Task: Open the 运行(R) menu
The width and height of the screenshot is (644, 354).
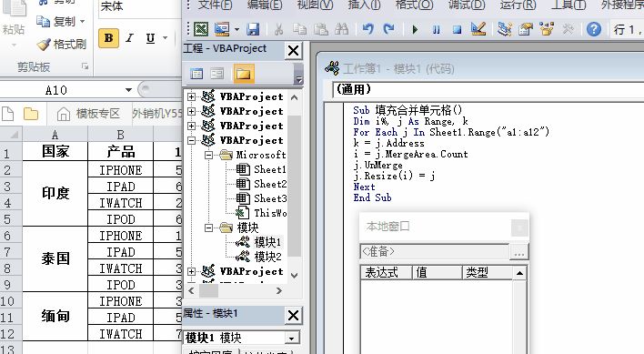Action: click(518, 5)
